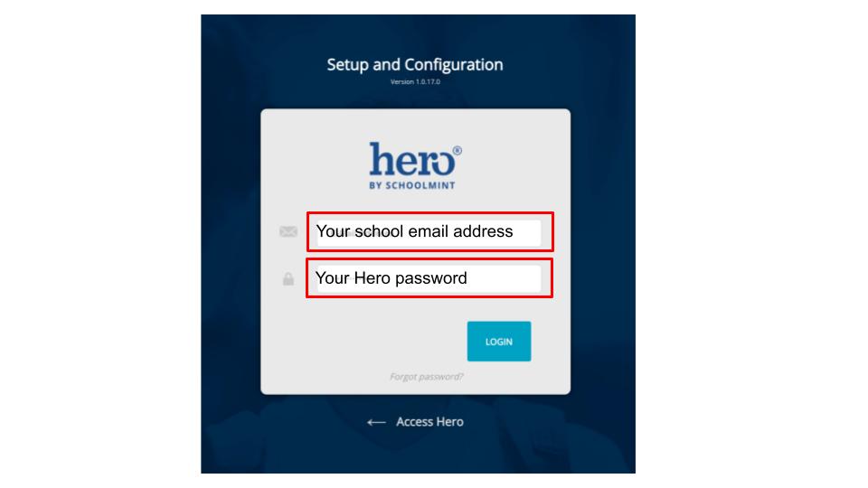Follow the Access Hero link
Image resolution: width=868 pixels, height=488 pixels.
[429, 422]
